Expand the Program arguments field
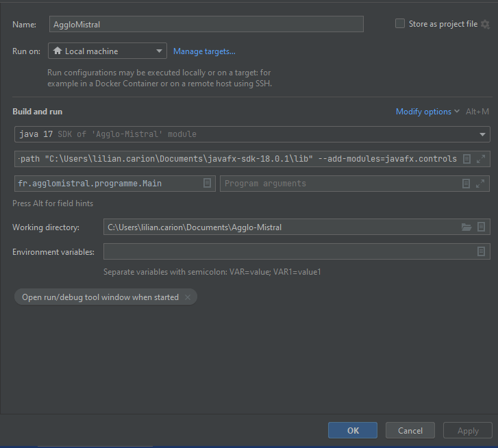498x448 pixels. point(480,184)
